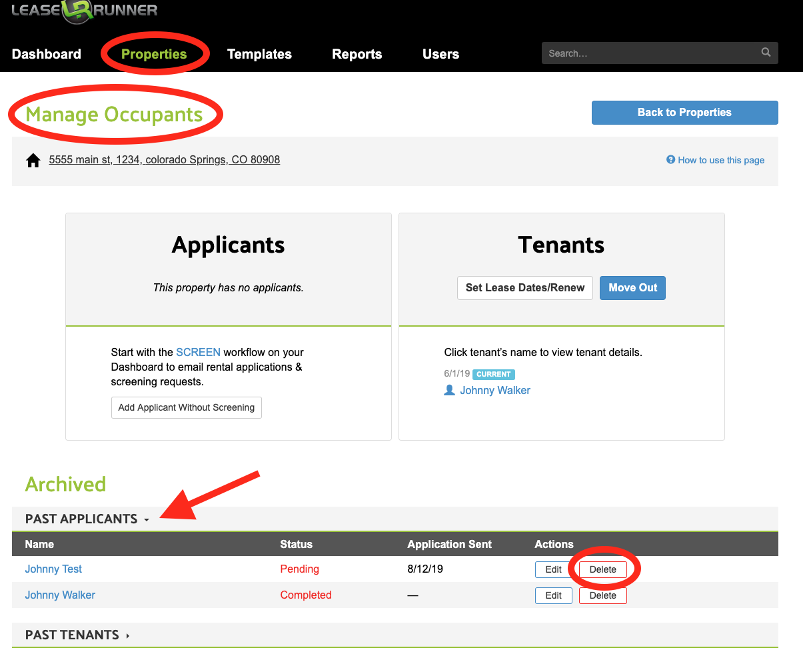Delete the Johnny Test applicant
Image resolution: width=803 pixels, height=672 pixels.
[602, 570]
